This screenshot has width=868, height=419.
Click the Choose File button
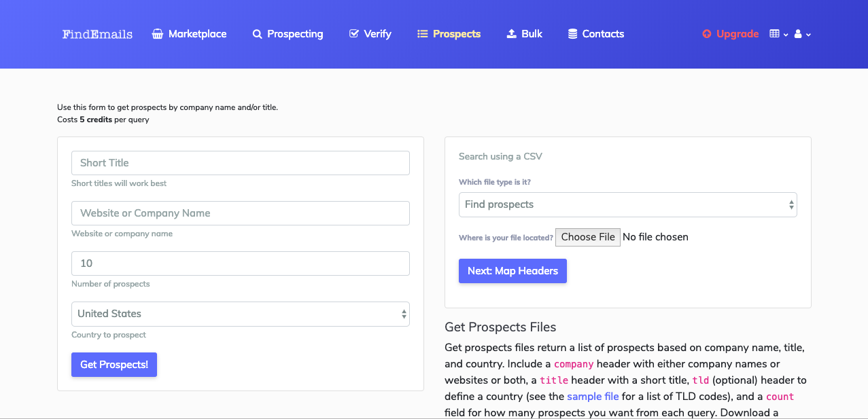[x=588, y=237]
